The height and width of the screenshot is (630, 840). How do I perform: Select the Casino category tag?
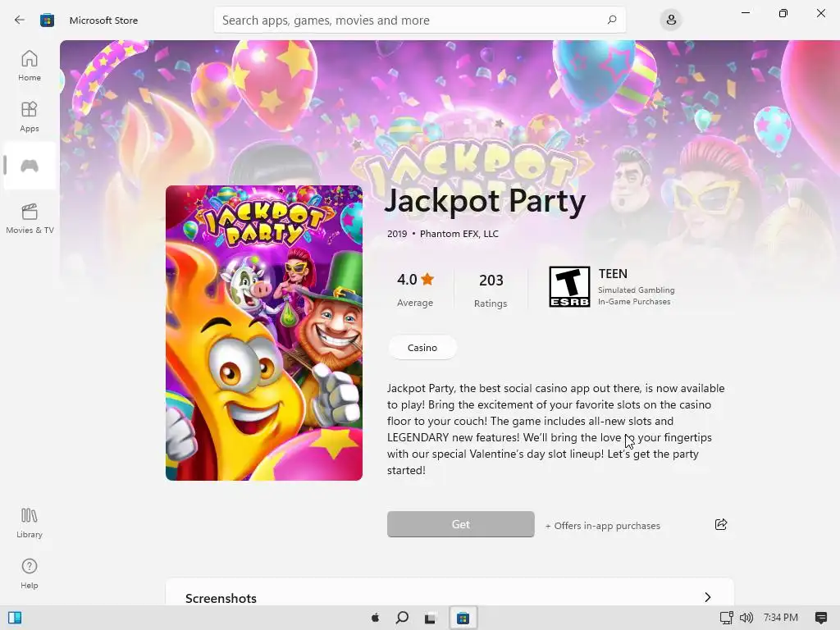coord(422,348)
